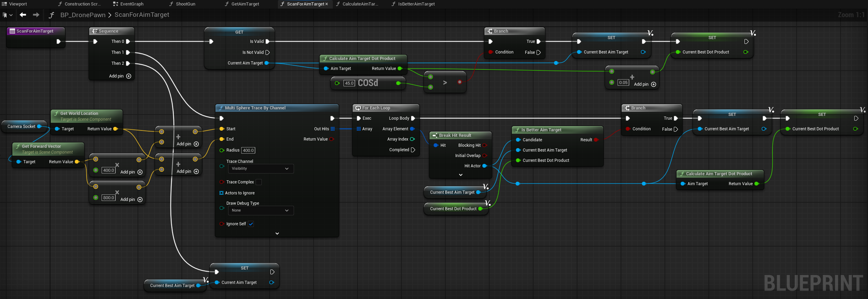
Task: Select the Calculate Aim Target Dot Product node under the loop Branch
Action: (x=720, y=174)
